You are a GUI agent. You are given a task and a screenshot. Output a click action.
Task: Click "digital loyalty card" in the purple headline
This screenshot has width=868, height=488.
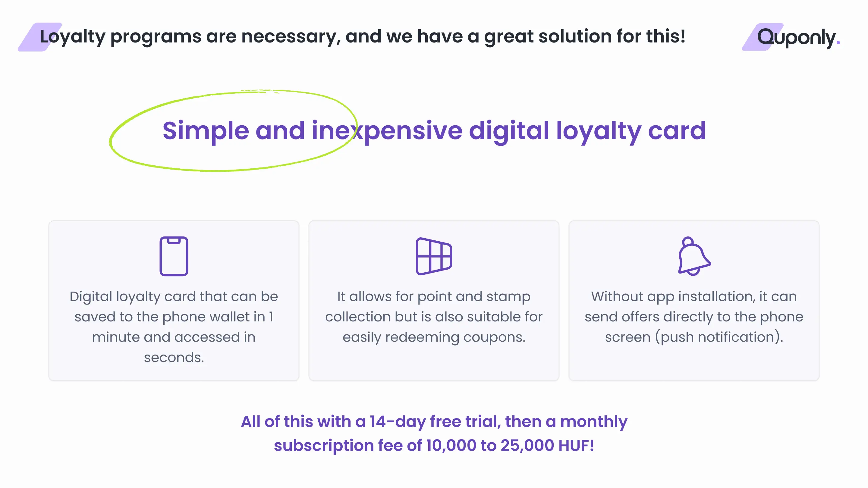click(587, 131)
